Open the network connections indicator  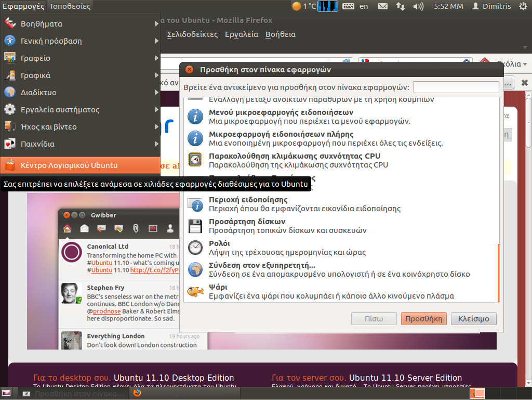point(401,6)
